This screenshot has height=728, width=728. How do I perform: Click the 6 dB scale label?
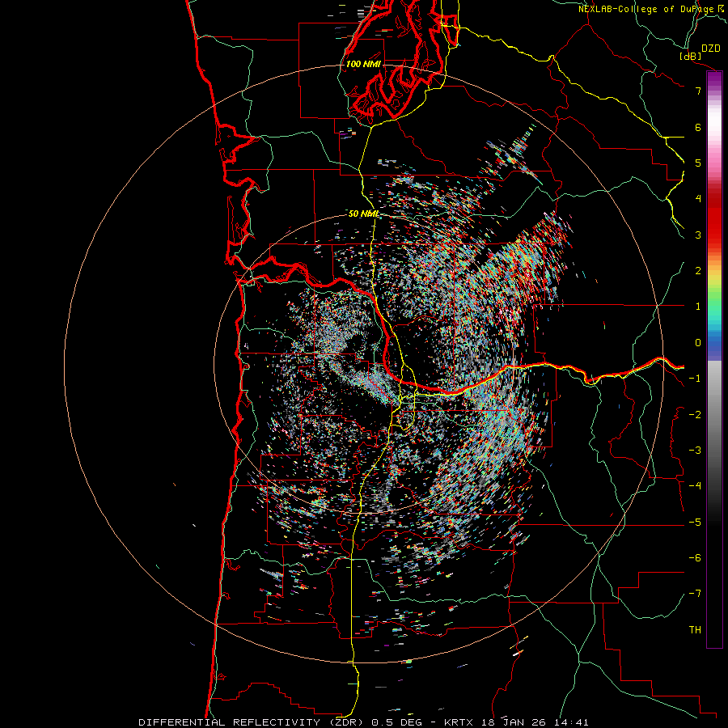698,127
